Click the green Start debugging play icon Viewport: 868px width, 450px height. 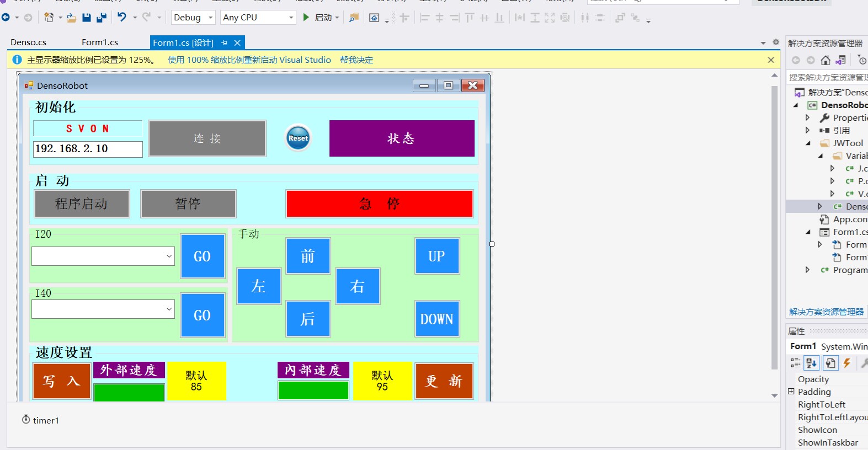(306, 18)
